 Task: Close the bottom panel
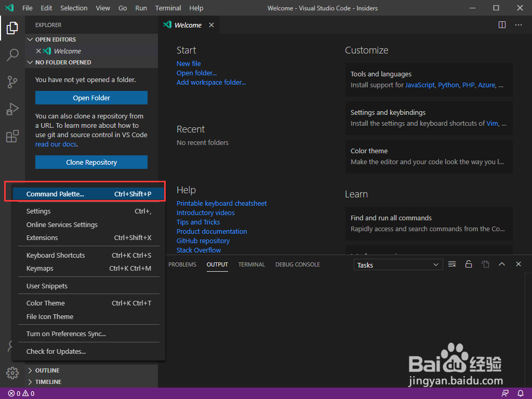[518, 264]
